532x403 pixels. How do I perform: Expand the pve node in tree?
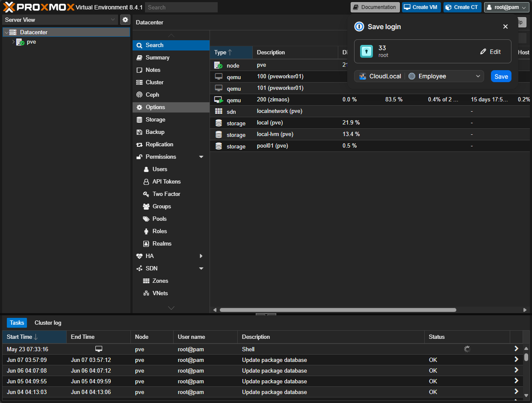point(13,42)
